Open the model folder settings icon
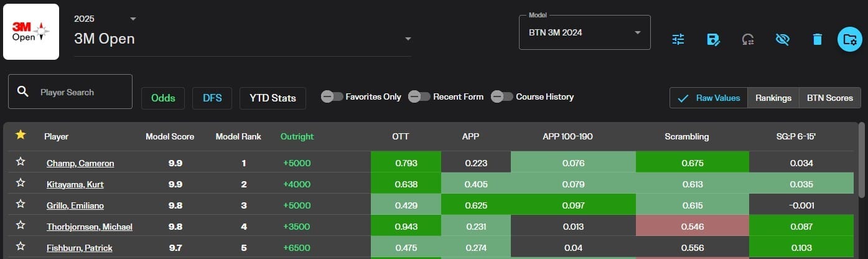 click(x=849, y=39)
